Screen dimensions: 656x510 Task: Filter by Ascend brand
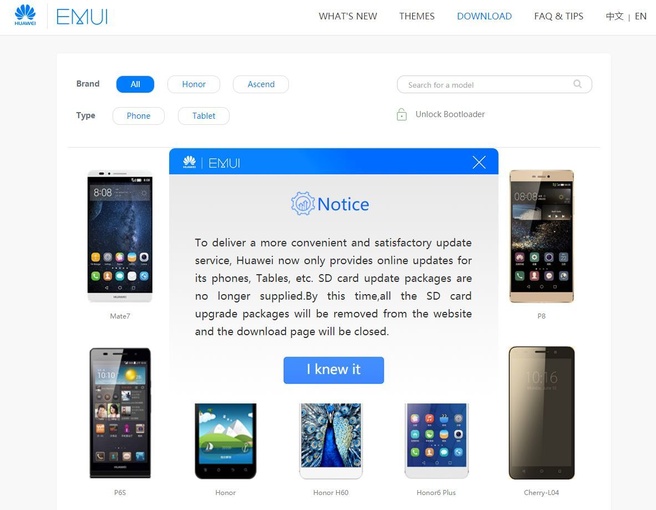(261, 84)
